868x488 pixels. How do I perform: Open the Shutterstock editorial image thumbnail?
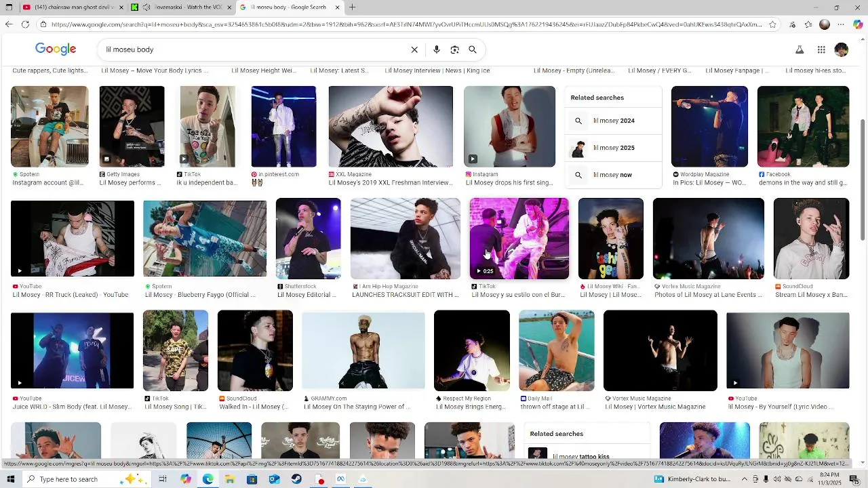pyautogui.click(x=309, y=239)
